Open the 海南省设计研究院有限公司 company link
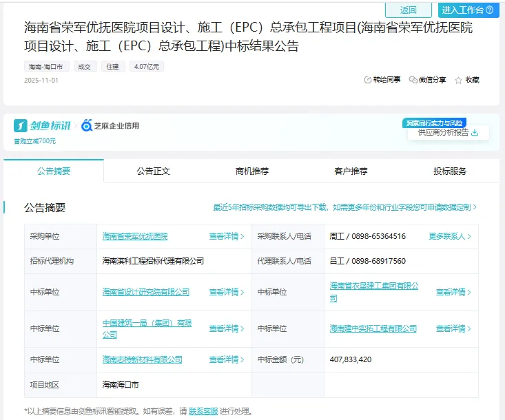This screenshot has width=505, height=420. tap(145, 292)
